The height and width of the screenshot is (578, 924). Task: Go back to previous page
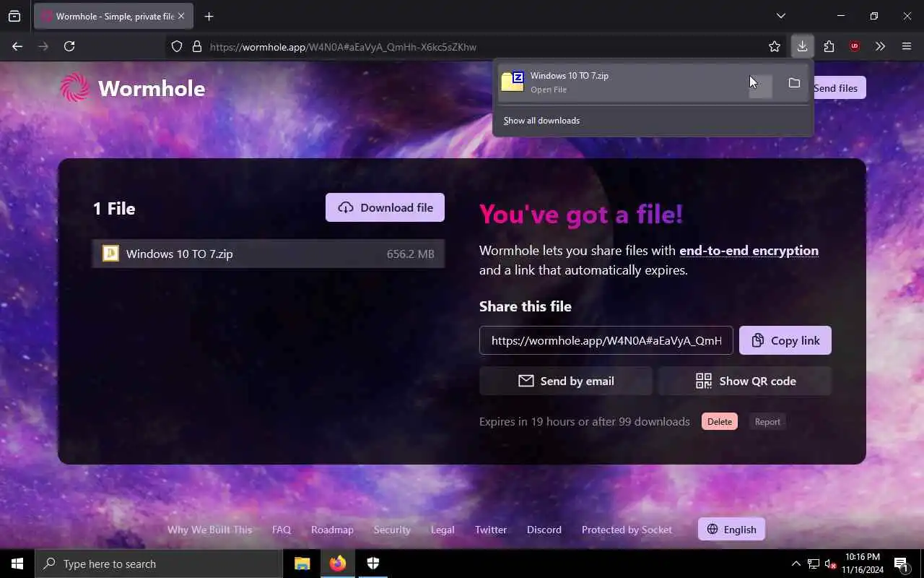click(17, 46)
